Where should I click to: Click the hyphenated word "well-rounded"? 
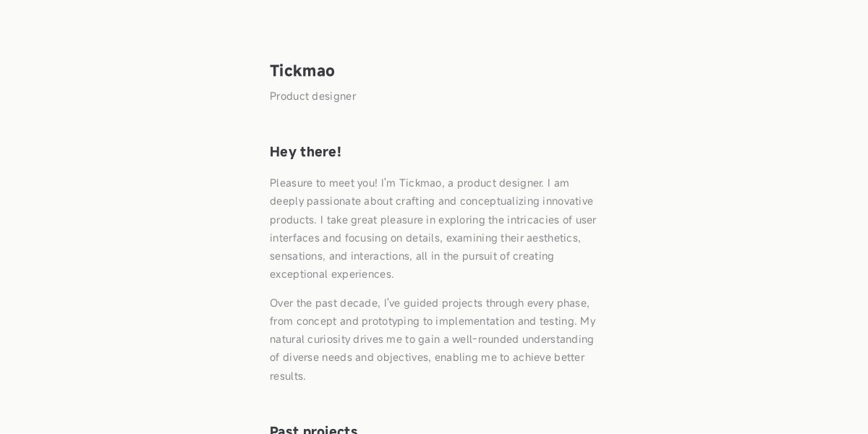pyautogui.click(x=485, y=339)
